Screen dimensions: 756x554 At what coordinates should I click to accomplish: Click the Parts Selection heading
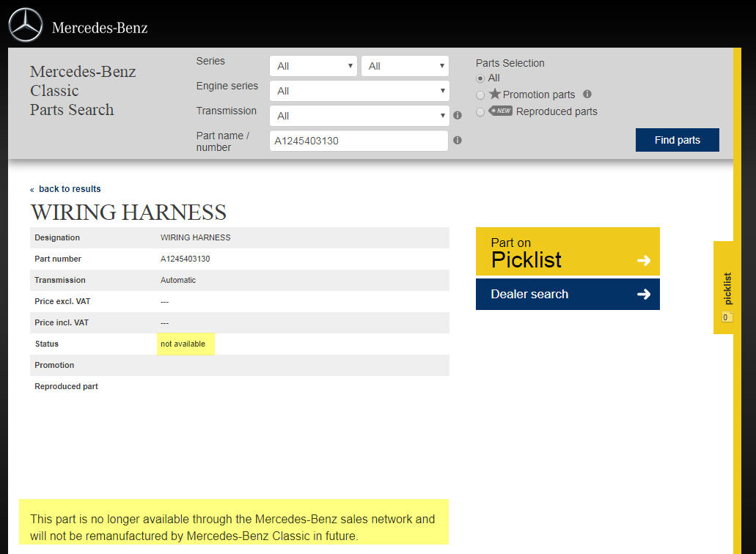(510, 63)
